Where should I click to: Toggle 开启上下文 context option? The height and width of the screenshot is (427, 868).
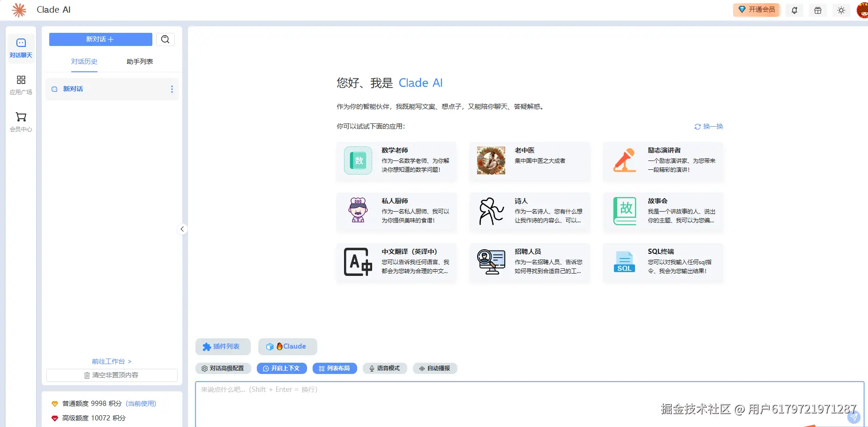click(x=282, y=368)
